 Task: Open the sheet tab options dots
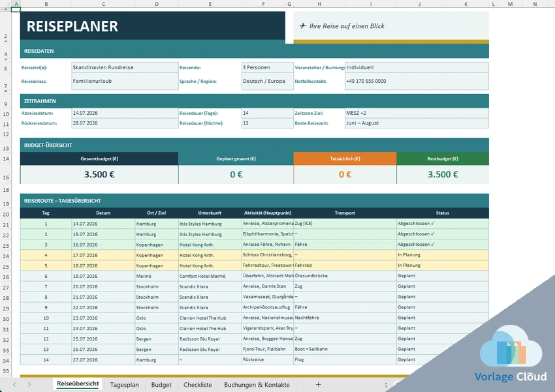point(386,385)
